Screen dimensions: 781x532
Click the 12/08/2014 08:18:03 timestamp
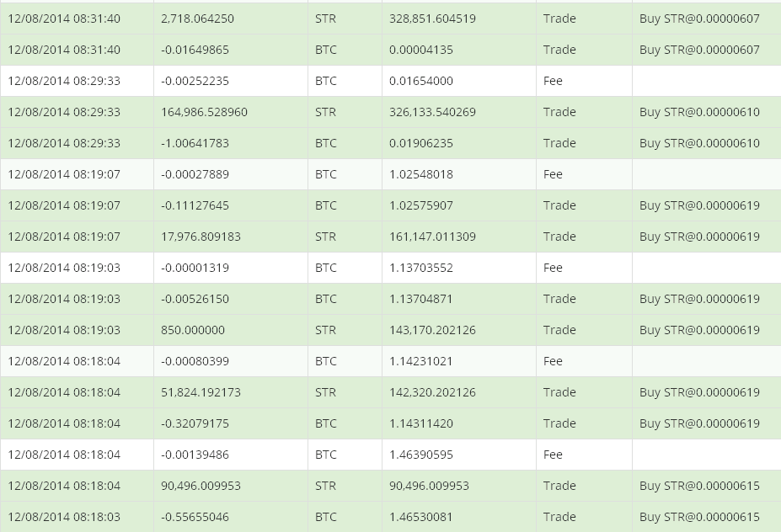64,517
